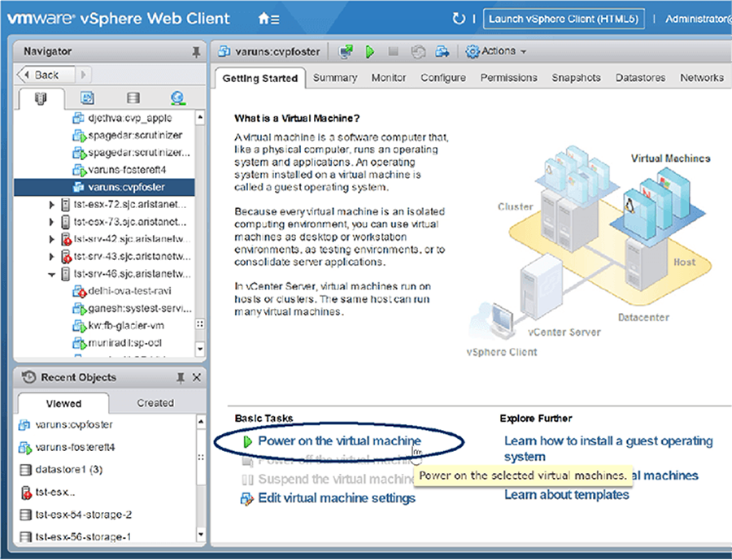This screenshot has width=732, height=560.
Task: Select the ganesh:systest-servi... VM
Action: 140,309
